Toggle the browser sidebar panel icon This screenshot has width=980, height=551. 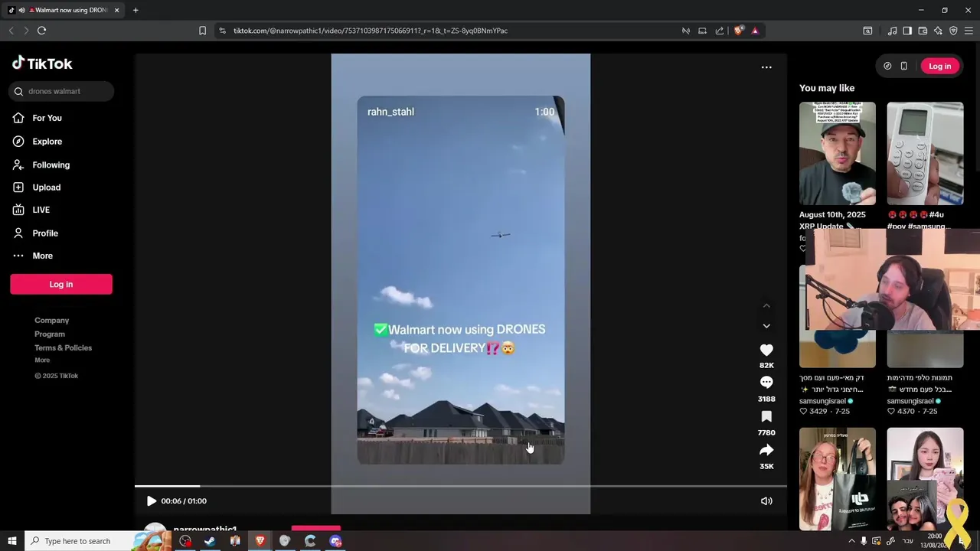click(x=907, y=31)
